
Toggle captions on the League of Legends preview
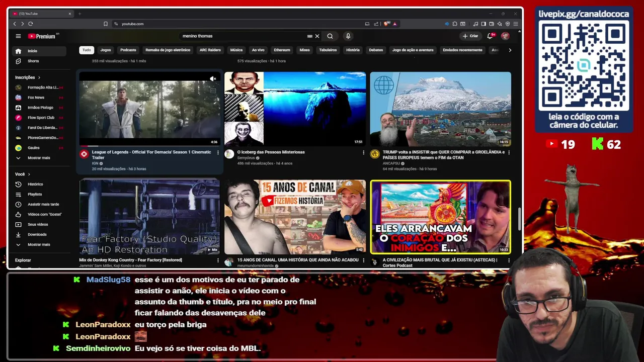tap(213, 91)
